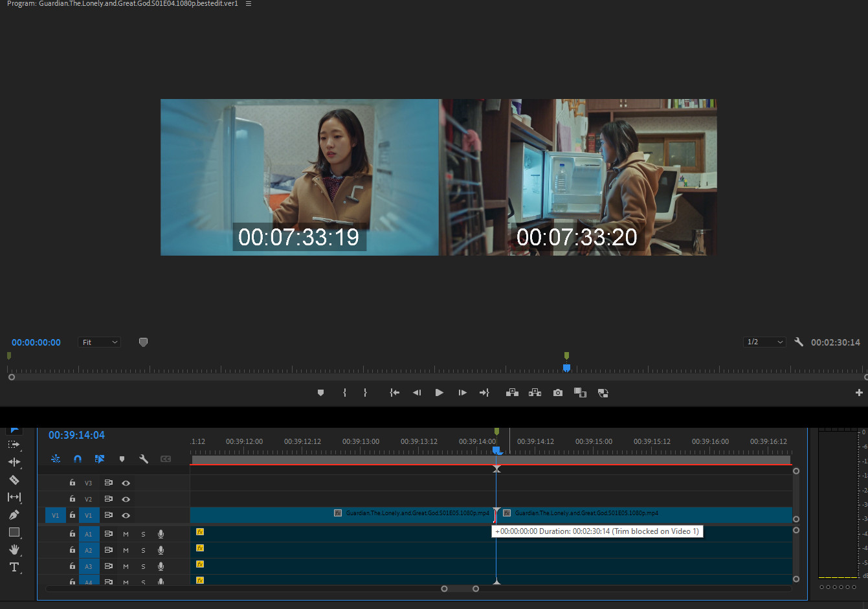
Task: Hide the V3 track output
Action: click(x=126, y=483)
